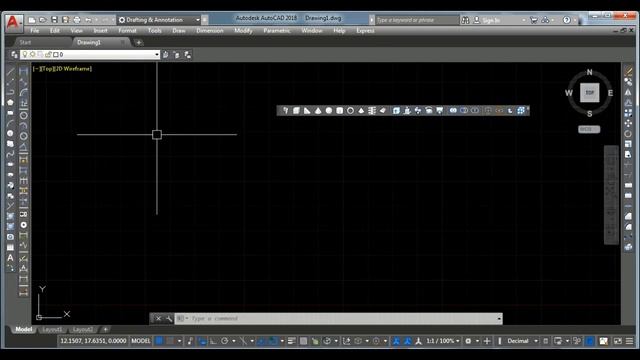Select the 3D Array tool
The image size is (640, 360).
521,111
